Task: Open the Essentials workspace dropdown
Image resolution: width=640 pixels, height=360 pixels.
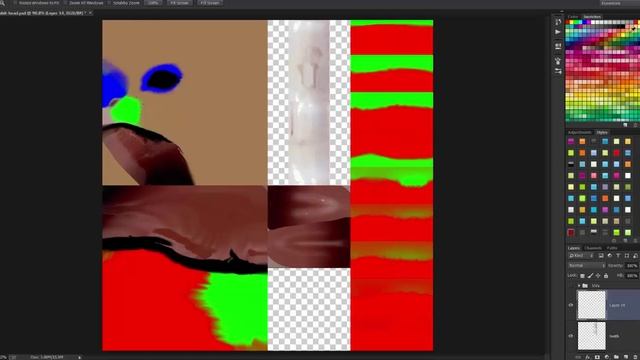Action: [x=620, y=3]
